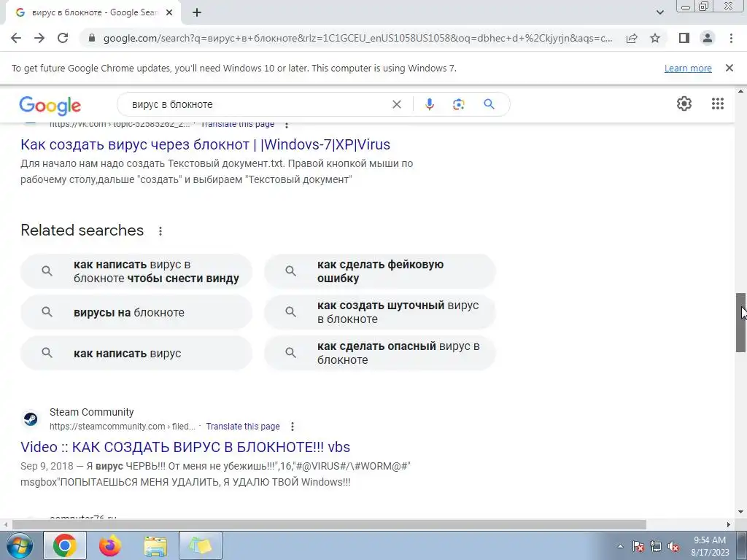This screenshot has height=560, width=747.
Task: Share this page from address bar
Action: coord(632,38)
